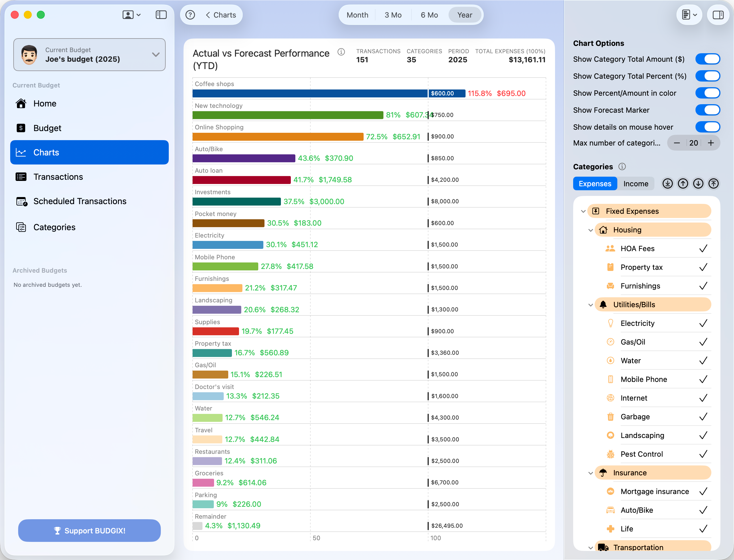The image size is (734, 560).
Task: Toggle Show Category Total Percent switch
Action: click(x=707, y=76)
